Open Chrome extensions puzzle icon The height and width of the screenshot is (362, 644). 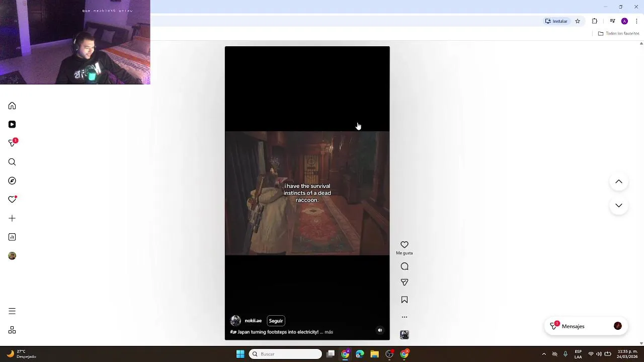click(x=595, y=21)
